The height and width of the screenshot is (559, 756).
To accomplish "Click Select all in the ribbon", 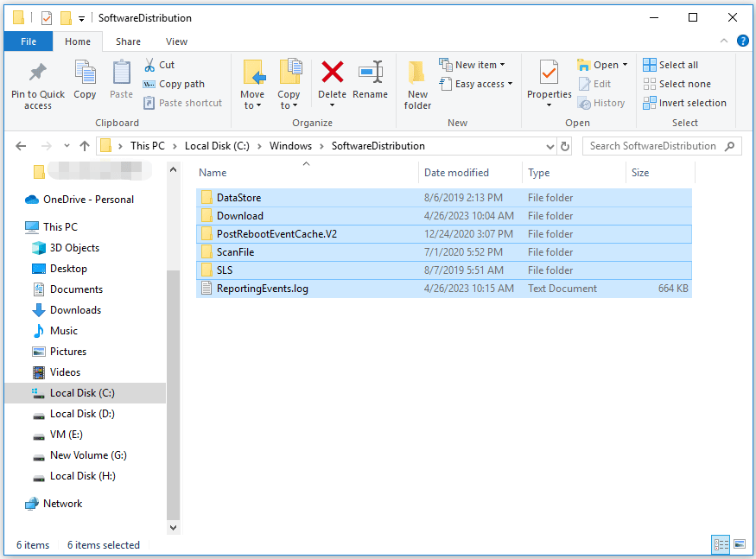I will [670, 65].
